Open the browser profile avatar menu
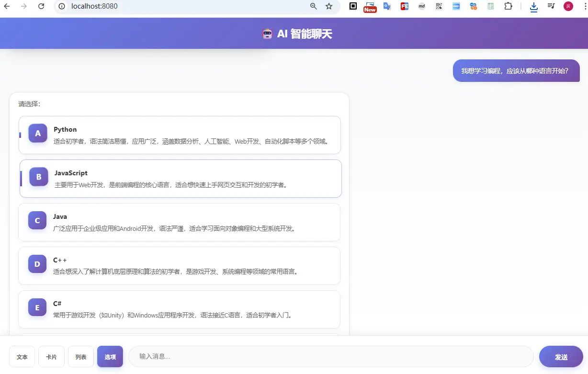The image size is (588, 374). pyautogui.click(x=568, y=6)
